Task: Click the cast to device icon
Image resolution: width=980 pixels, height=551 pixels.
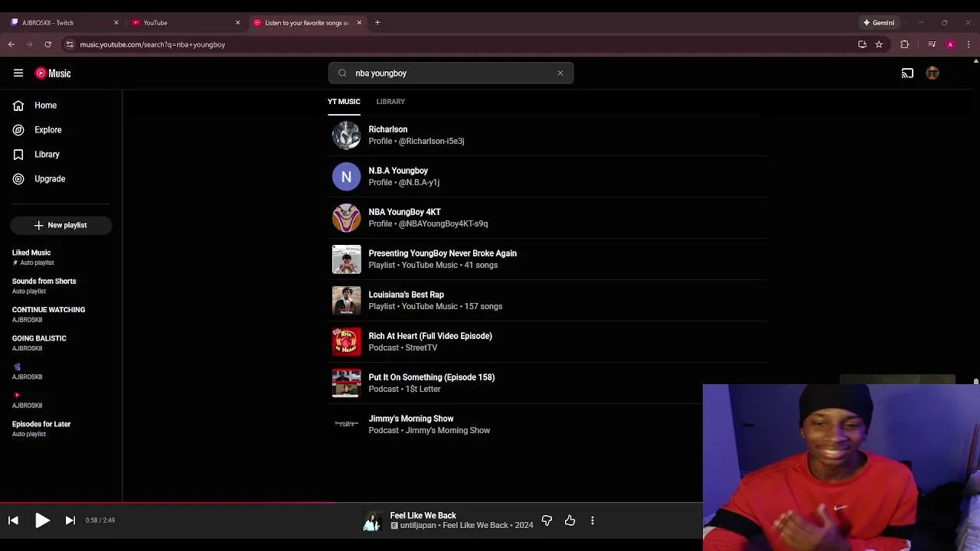Action: [907, 73]
